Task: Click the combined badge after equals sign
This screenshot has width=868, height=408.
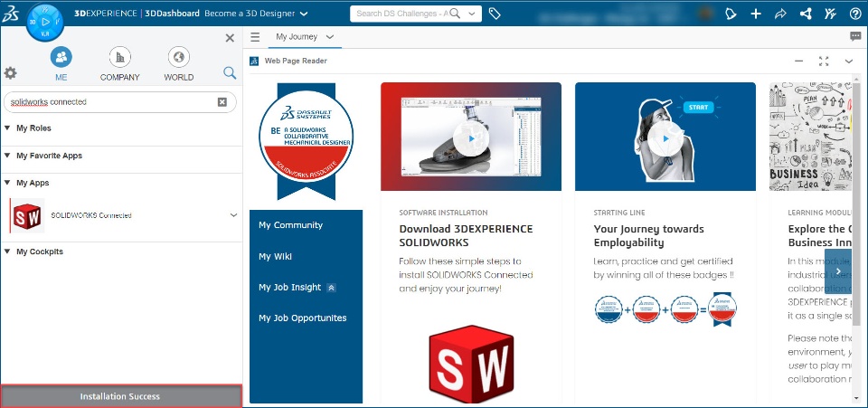Action: (722, 308)
